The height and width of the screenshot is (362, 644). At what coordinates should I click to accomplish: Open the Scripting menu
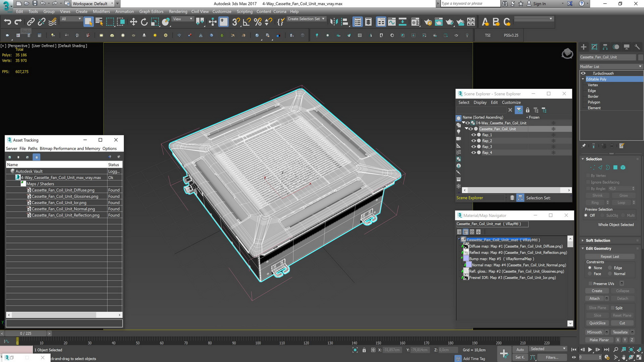point(245,11)
